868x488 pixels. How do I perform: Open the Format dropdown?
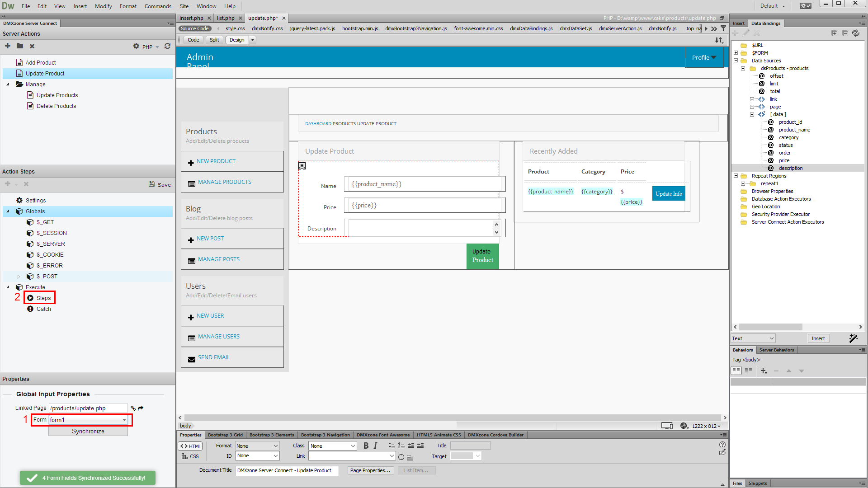pos(257,446)
